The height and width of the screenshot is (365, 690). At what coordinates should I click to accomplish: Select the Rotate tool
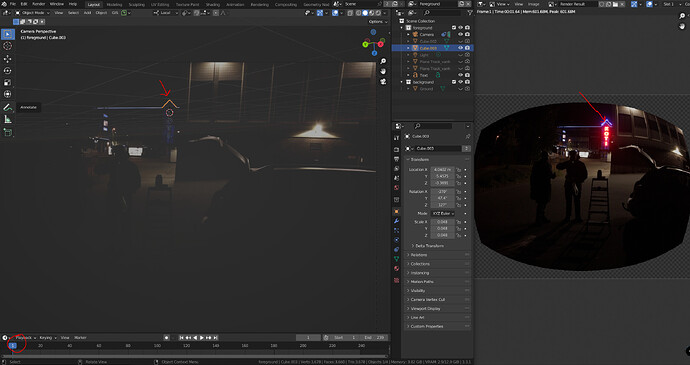[x=7, y=70]
